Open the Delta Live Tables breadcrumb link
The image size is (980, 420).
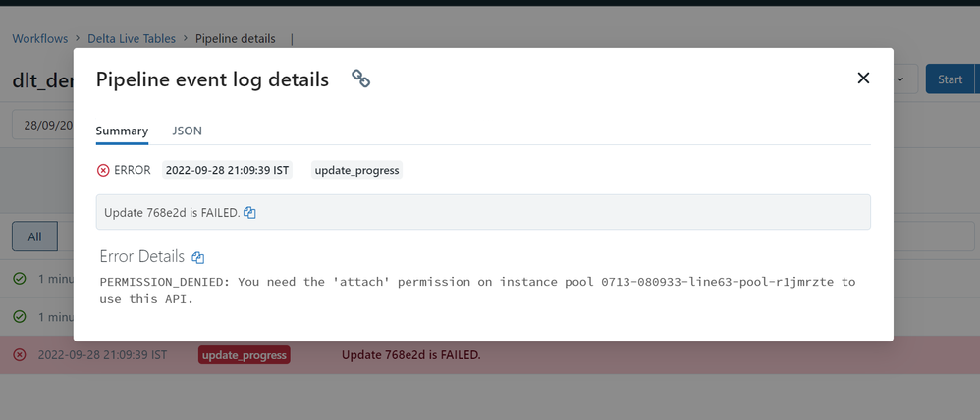(132, 39)
